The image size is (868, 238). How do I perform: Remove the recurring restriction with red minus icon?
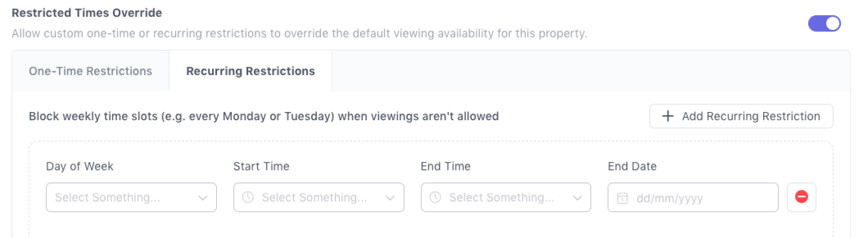click(801, 197)
